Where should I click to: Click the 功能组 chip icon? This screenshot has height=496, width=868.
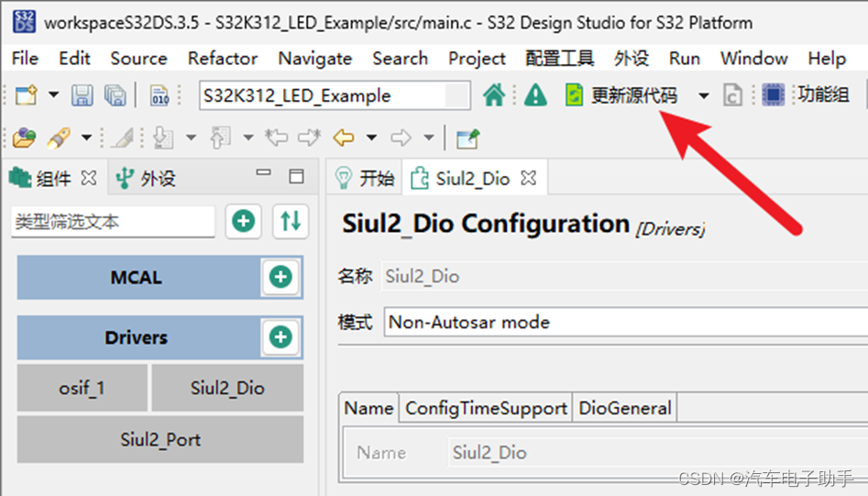[773, 94]
